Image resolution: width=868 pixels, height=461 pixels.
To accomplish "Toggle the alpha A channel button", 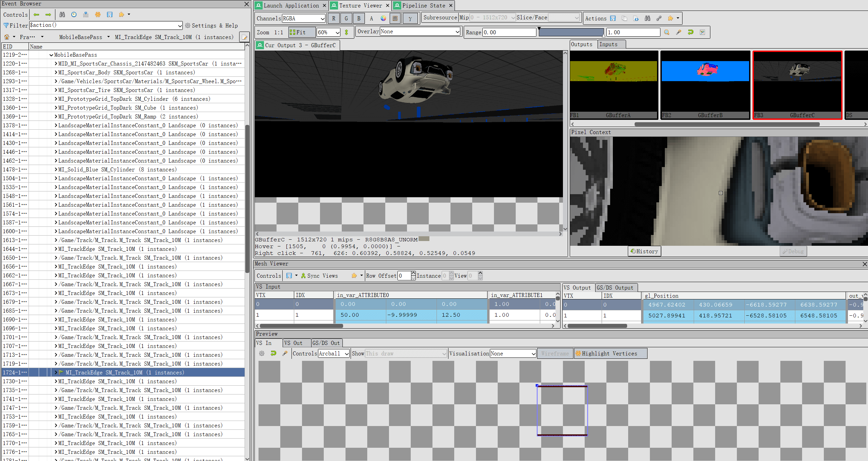I will 371,18.
